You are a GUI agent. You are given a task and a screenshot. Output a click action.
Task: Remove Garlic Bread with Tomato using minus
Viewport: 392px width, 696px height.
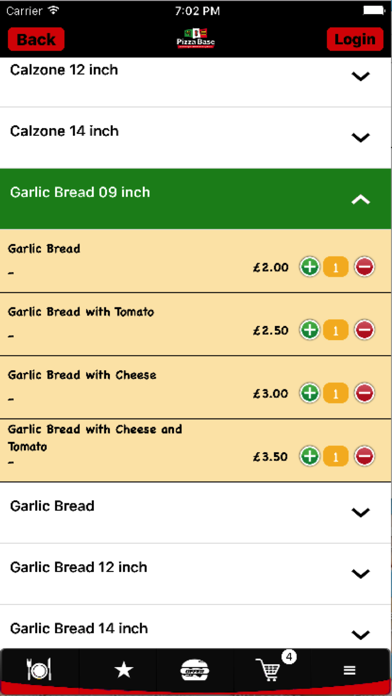pyautogui.click(x=364, y=330)
